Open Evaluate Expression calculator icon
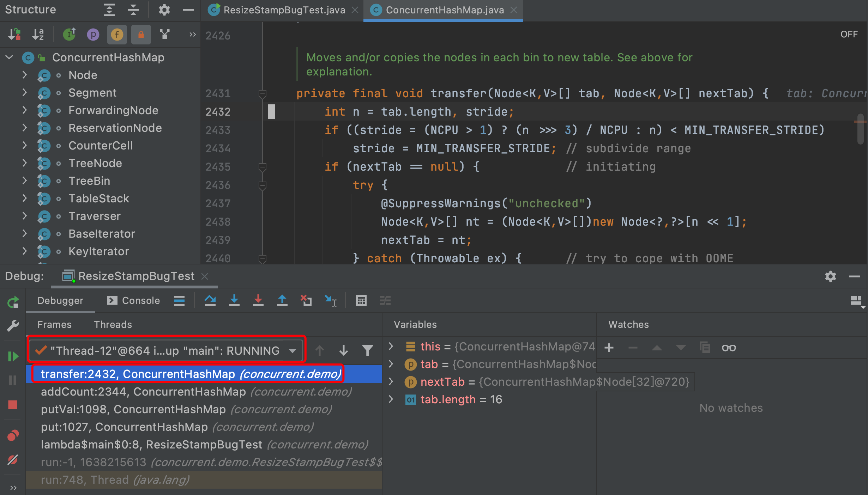Image resolution: width=868 pixels, height=495 pixels. pyautogui.click(x=361, y=300)
